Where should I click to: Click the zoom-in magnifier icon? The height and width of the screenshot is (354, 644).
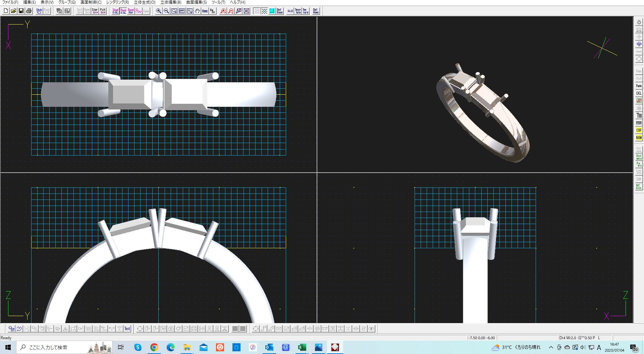[x=158, y=11]
